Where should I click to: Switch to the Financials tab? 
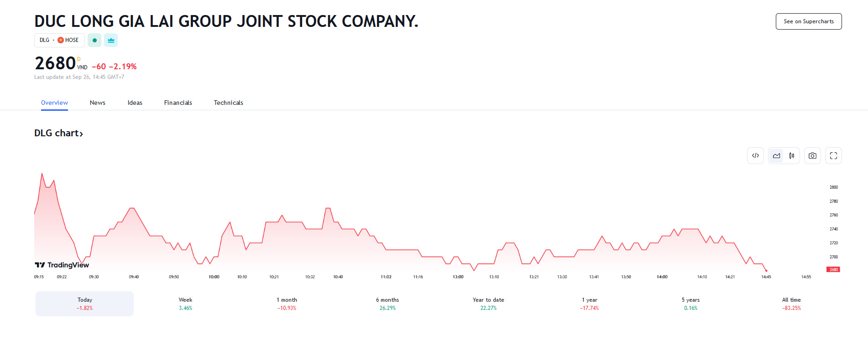click(178, 103)
